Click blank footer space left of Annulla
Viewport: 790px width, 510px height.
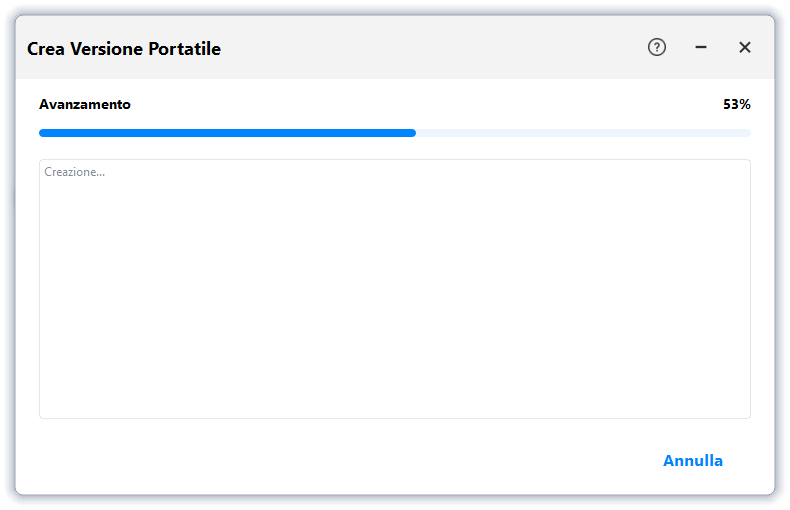(350, 461)
